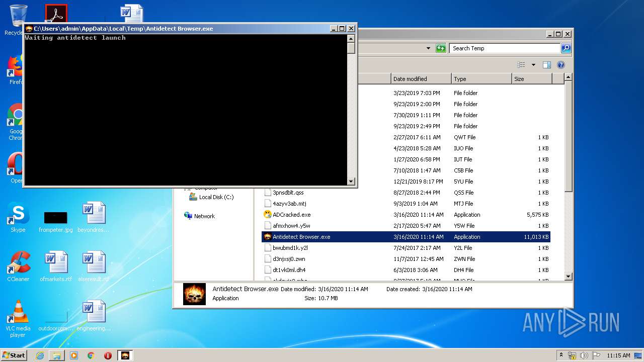Click the Windows Explorer taskbar button

[x=57, y=355]
